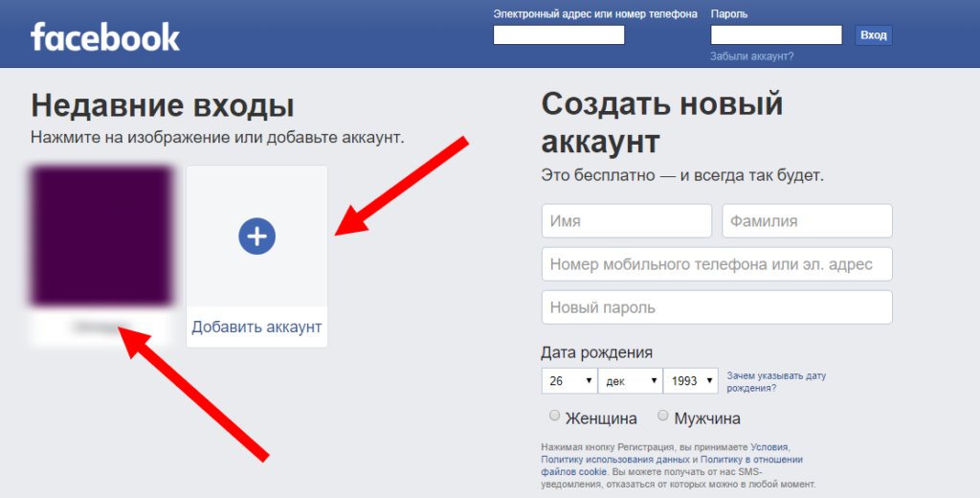Click the blue plus icon to add account
This screenshot has width=980, height=498.
pyautogui.click(x=256, y=236)
